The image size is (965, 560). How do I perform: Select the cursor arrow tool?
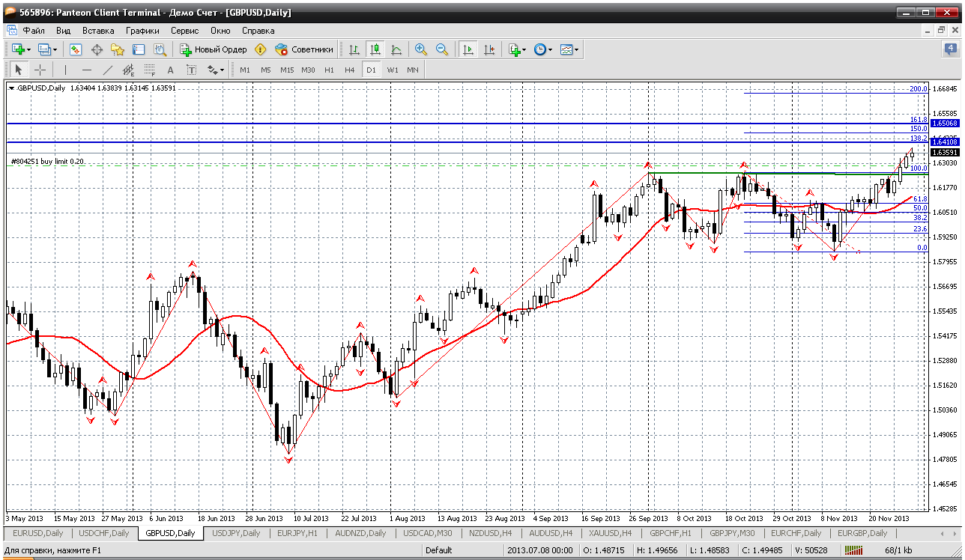[19, 70]
